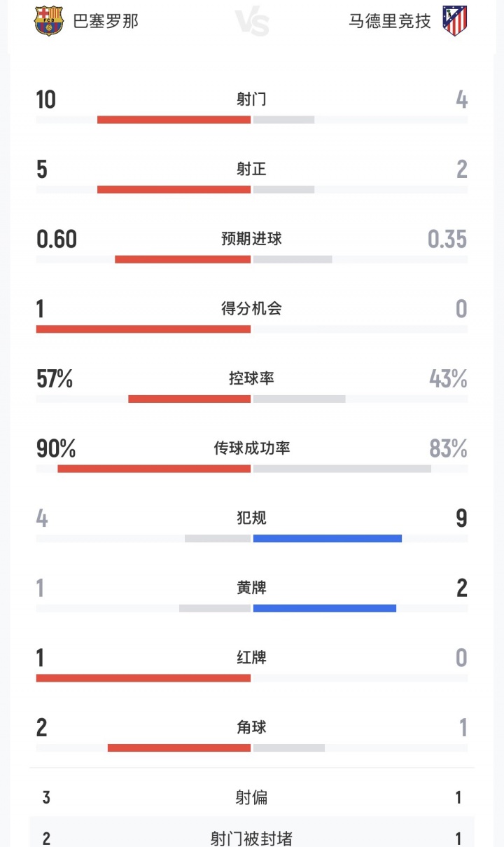Viewport: 504px width, 847px height.
Task: Tap the 得分机会 stat label
Action: click(251, 309)
